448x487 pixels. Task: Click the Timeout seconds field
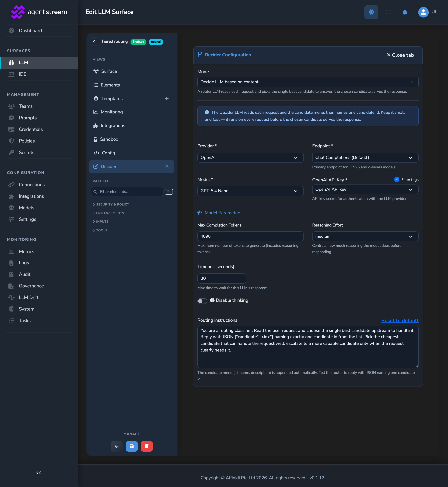click(222, 279)
